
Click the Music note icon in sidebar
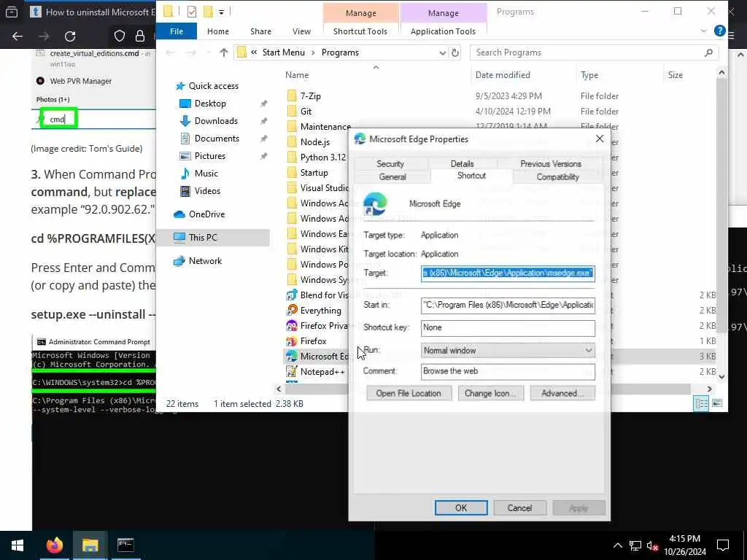[x=185, y=174]
